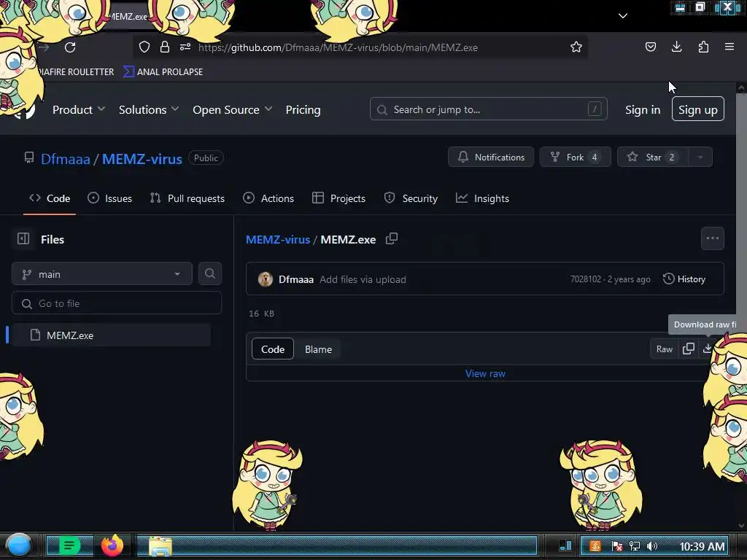Click the Raw button

[x=664, y=349]
